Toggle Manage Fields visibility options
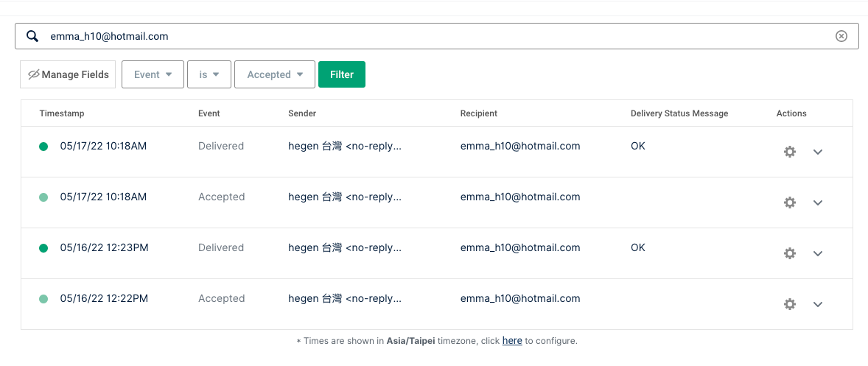Viewport: 868px width, 366px height. click(x=68, y=74)
